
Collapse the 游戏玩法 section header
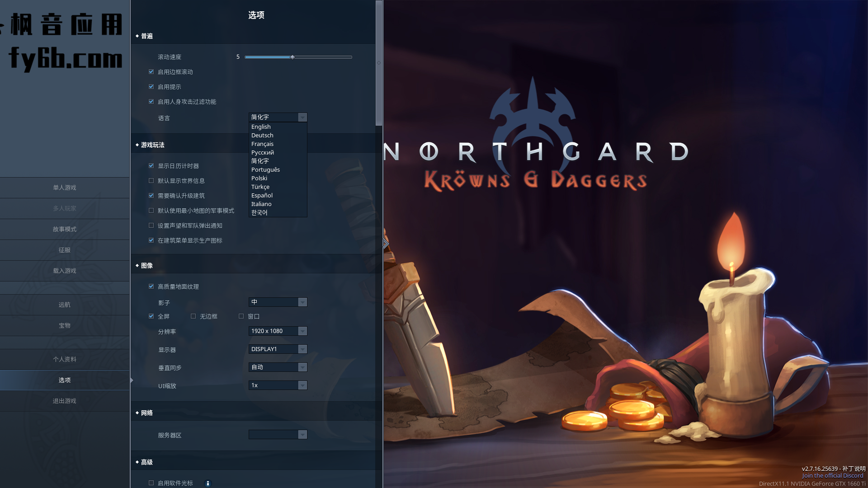coord(150,145)
